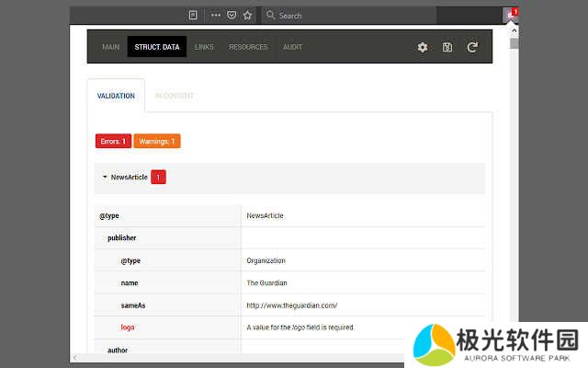
Task: Open the AUDIT tab
Action: [292, 47]
